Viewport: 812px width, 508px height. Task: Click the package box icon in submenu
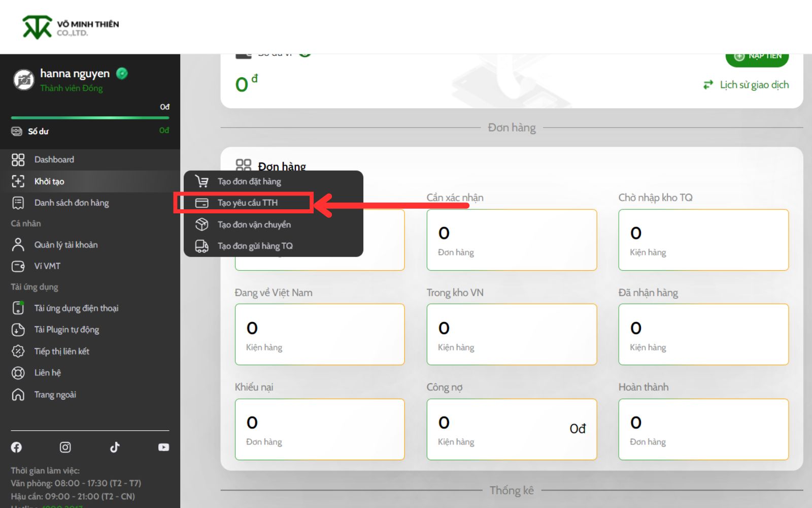[202, 225]
